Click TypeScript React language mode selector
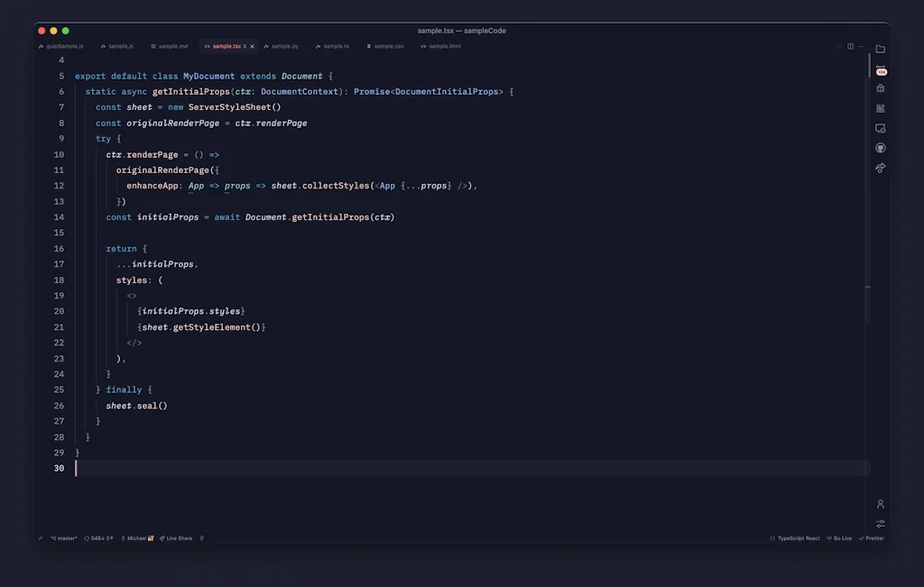 coord(799,537)
